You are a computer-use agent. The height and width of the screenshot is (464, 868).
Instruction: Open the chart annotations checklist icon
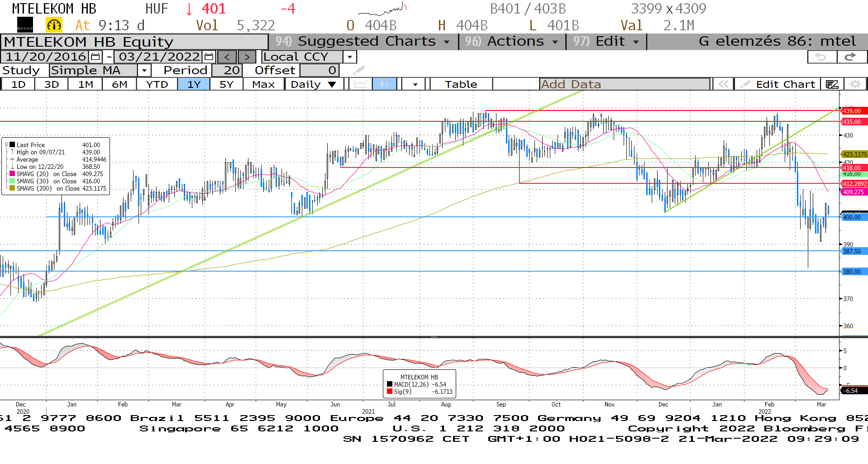[832, 84]
